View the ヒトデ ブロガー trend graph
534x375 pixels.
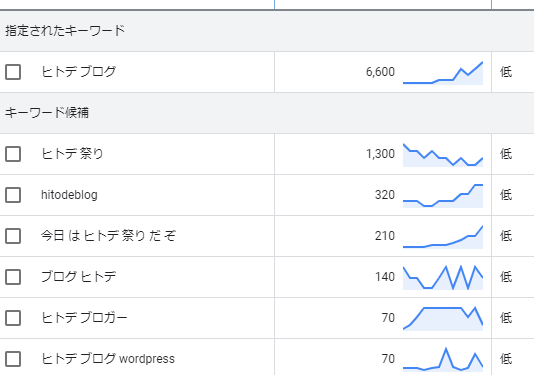pyautogui.click(x=443, y=318)
